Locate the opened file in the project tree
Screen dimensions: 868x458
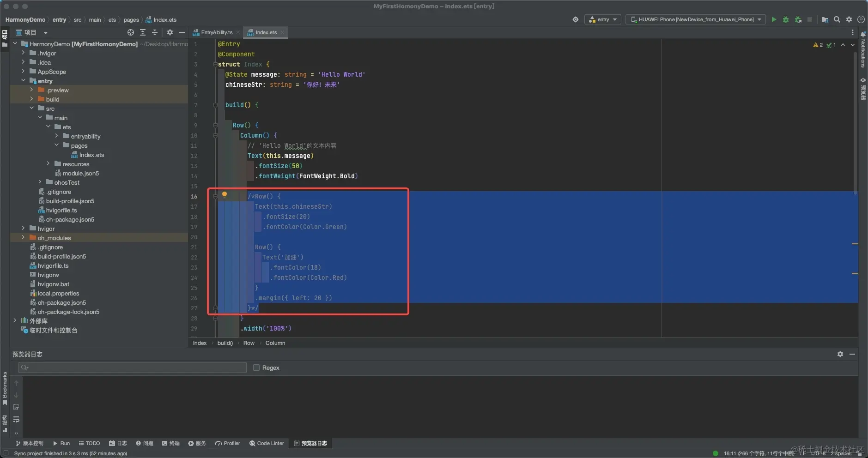click(131, 32)
